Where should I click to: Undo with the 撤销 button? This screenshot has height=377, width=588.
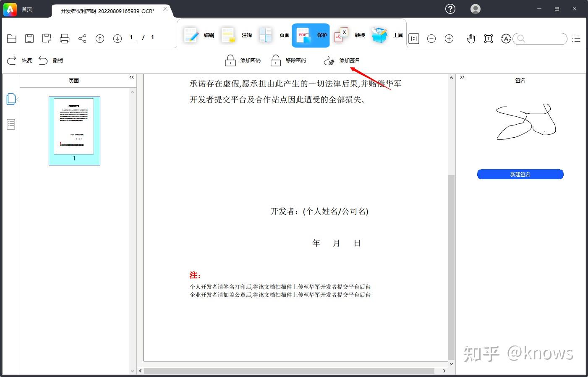click(51, 60)
